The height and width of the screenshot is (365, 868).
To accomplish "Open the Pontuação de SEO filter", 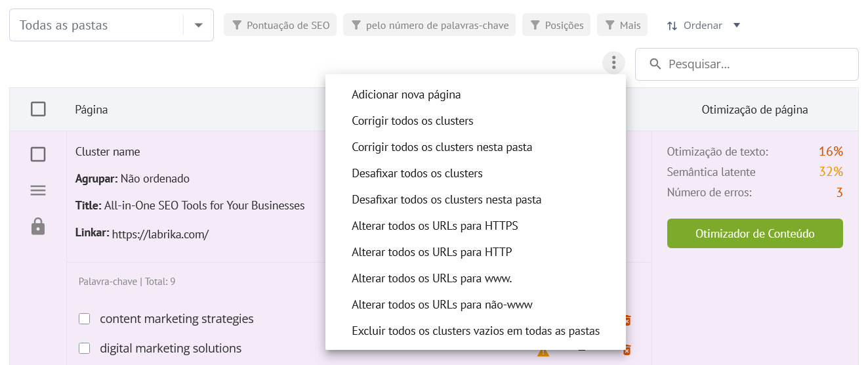I will 280,25.
